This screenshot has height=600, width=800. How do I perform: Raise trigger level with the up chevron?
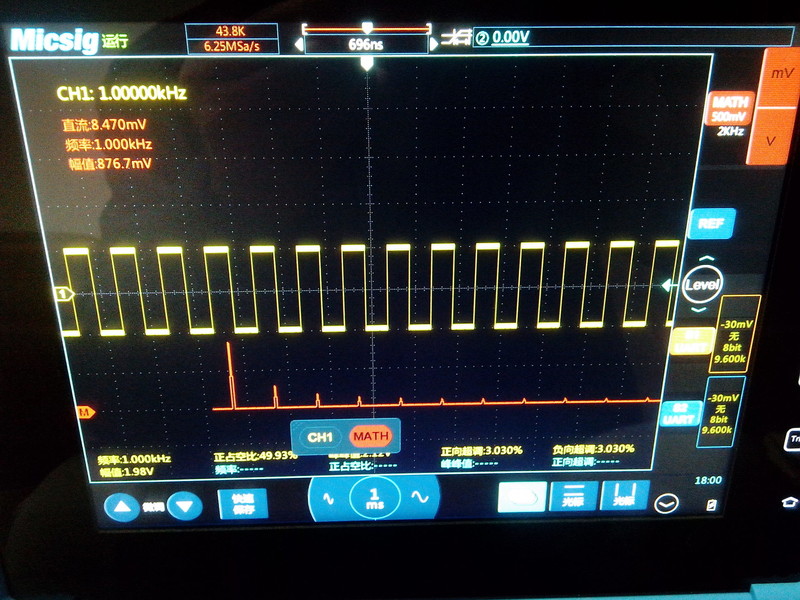coord(706,260)
